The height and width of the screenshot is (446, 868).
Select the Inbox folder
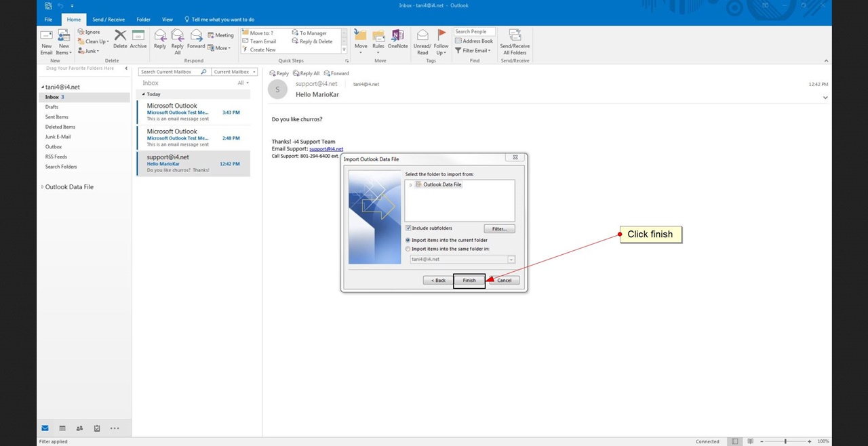click(84, 97)
